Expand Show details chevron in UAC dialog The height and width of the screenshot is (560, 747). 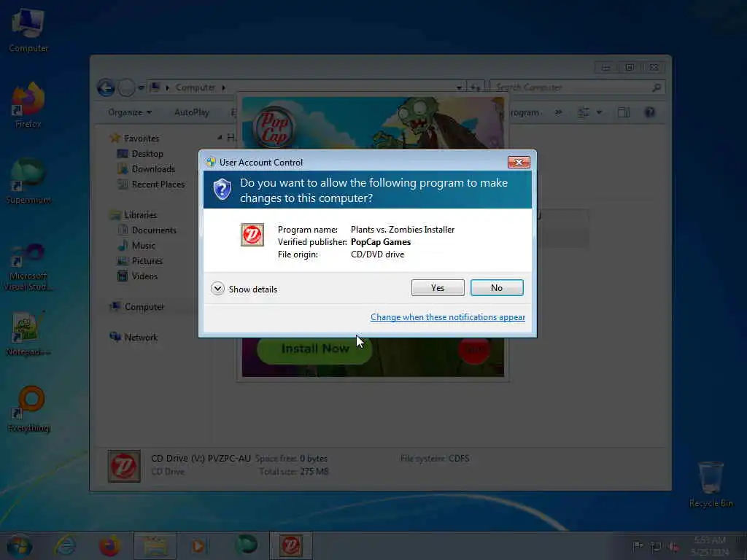pos(217,289)
